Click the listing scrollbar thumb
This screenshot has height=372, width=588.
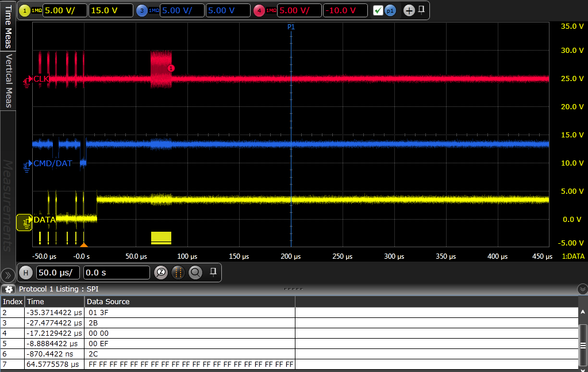click(583, 346)
